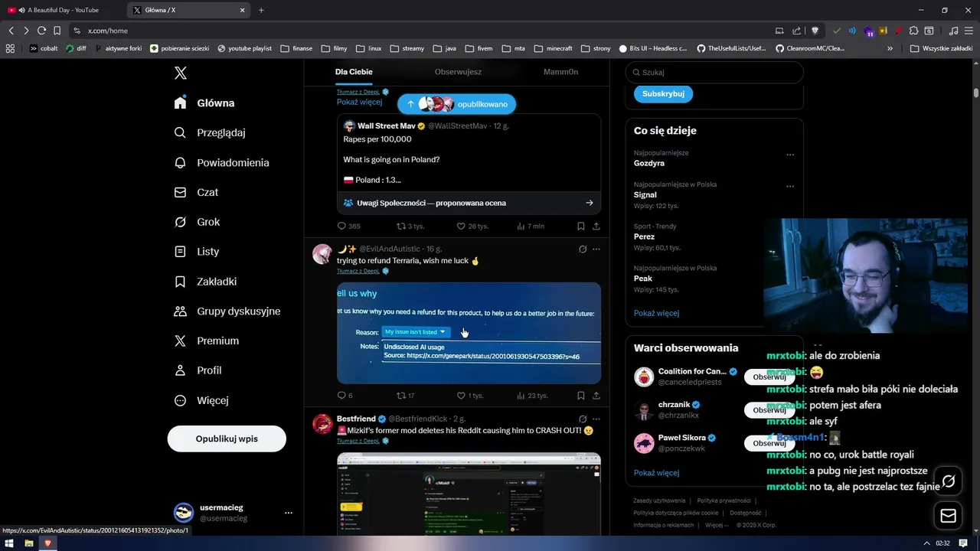This screenshot has height=551, width=980.
Task: Open floating Grok button at bottom right
Action: pos(949,481)
